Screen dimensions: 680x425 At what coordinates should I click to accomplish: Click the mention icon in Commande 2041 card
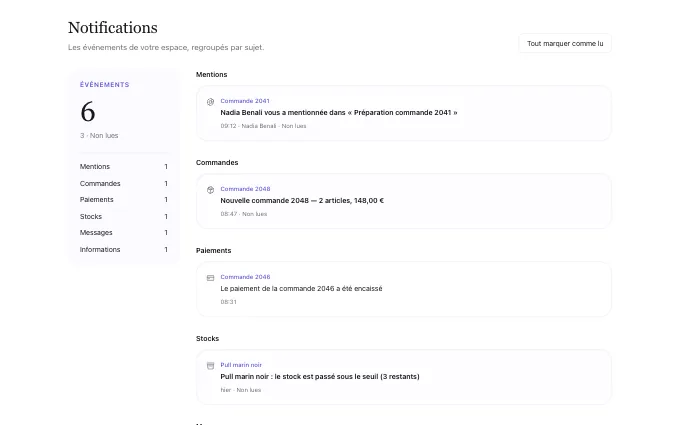pyautogui.click(x=210, y=102)
